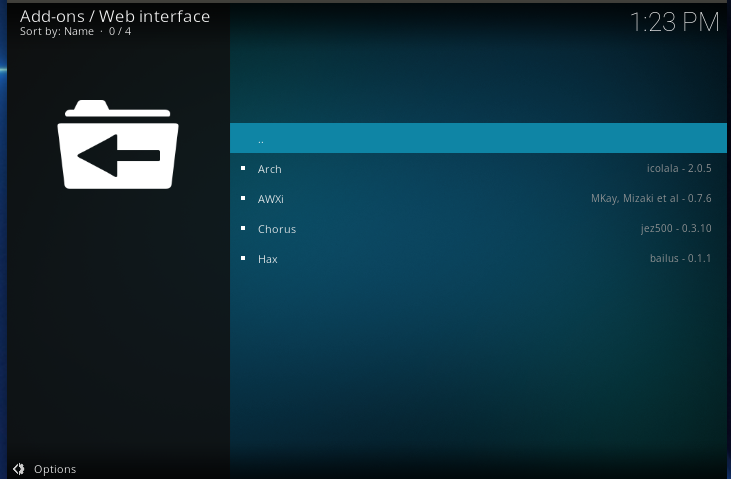Select the Chorus web interface add-on
This screenshot has height=479, width=731.
[x=478, y=229]
